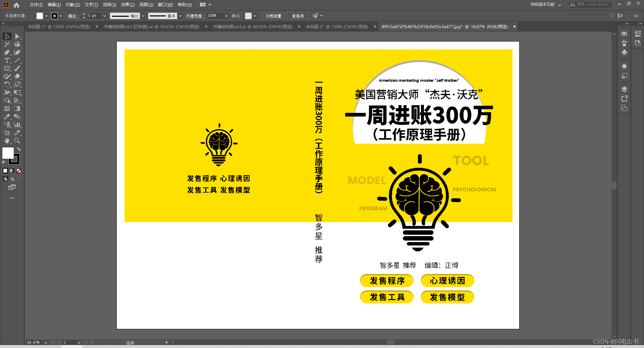Open the 传统基本功能 workspace switcher
The width and height of the screenshot is (644, 348).
coord(545,5)
